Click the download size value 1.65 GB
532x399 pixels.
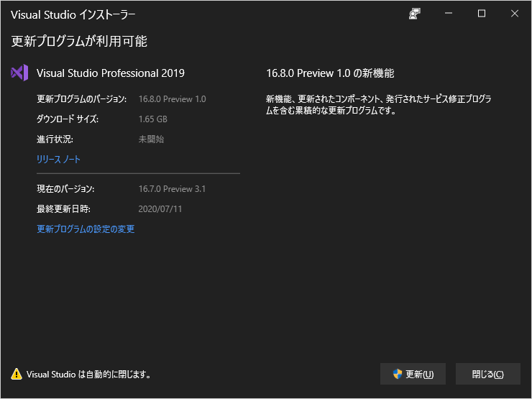pyautogui.click(x=153, y=119)
